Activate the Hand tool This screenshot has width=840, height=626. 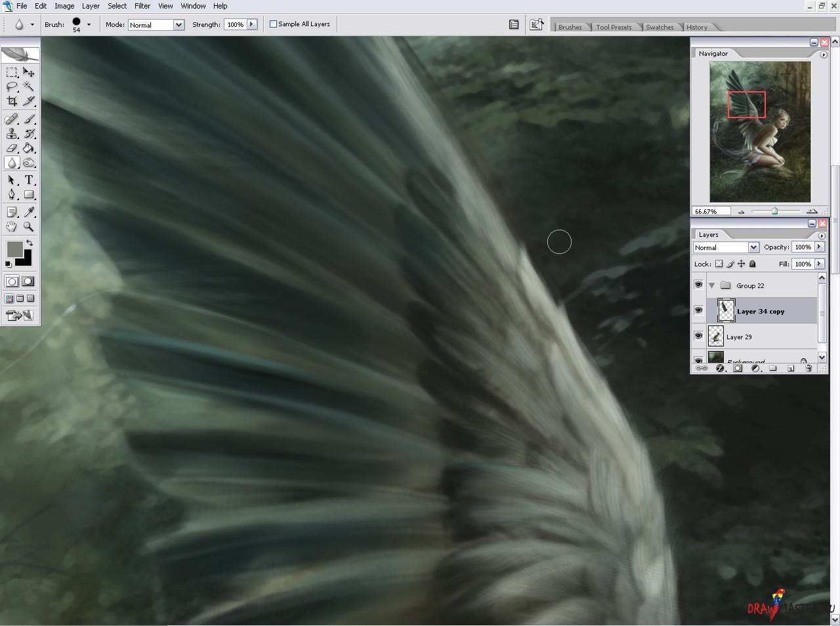[12, 226]
